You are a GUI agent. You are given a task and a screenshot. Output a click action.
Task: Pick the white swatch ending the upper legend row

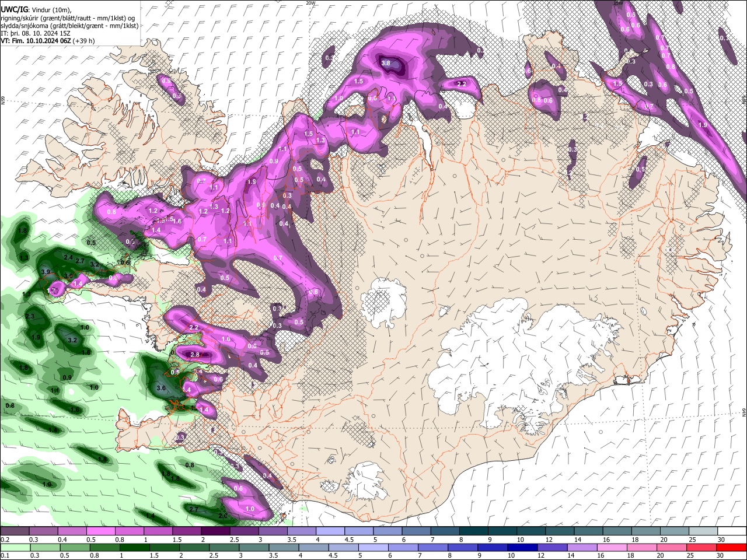(x=731, y=531)
